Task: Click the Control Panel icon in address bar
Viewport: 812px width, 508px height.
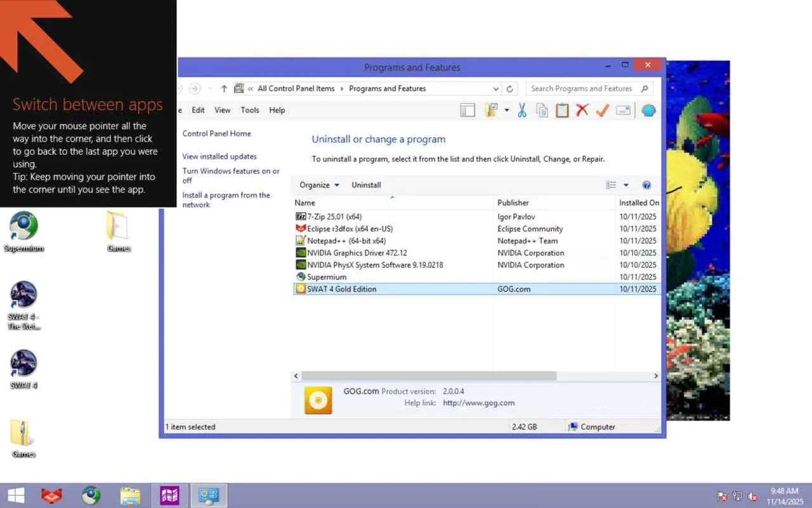Action: pos(239,89)
